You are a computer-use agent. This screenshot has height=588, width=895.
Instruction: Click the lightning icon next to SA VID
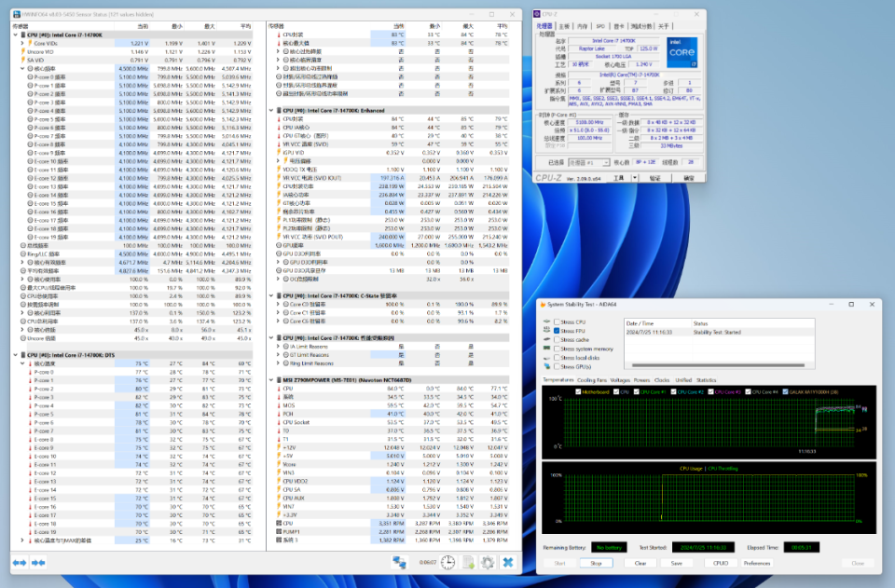tap(23, 60)
